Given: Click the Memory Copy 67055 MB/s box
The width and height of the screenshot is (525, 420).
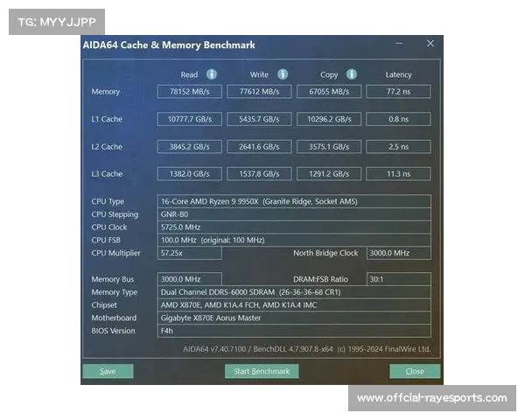Looking at the screenshot, I should pyautogui.click(x=329, y=92).
